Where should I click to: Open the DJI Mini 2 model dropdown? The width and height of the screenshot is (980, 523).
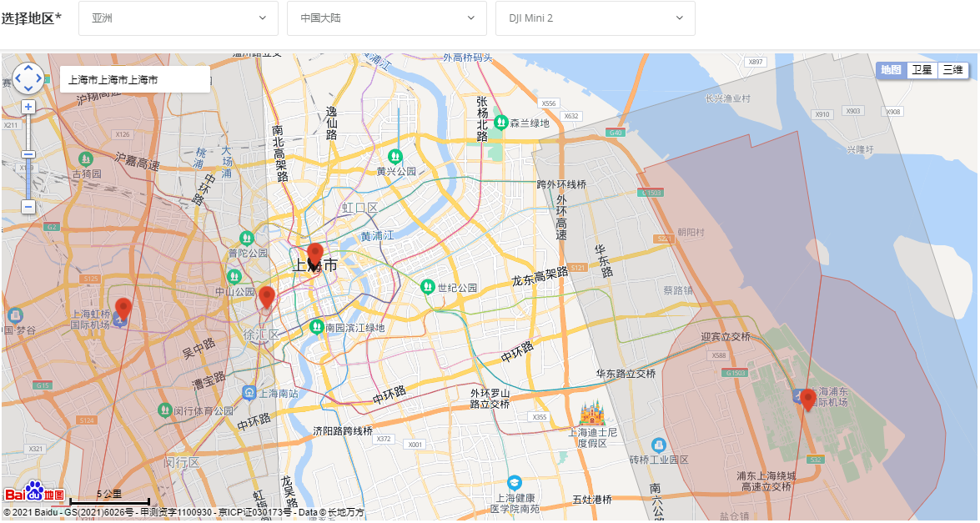coord(595,18)
